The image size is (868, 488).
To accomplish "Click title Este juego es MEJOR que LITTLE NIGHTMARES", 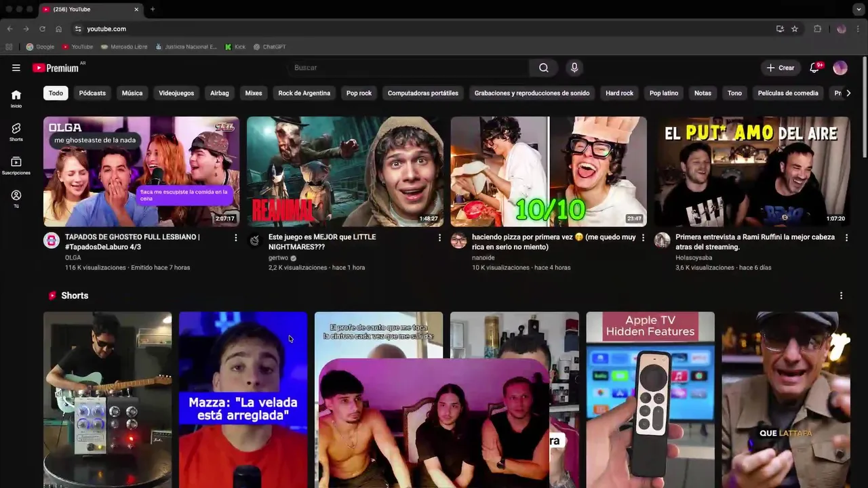I will click(x=322, y=242).
